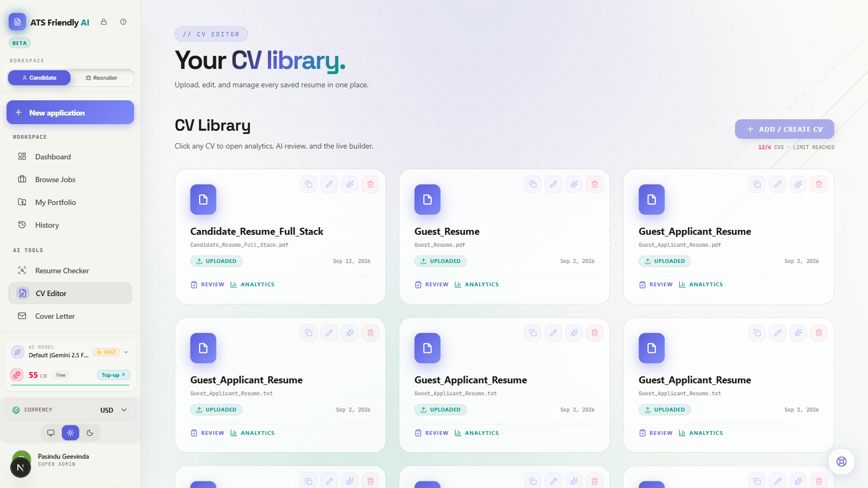Screen dimensions: 868x488
Task: Click the Pasindu Geevinda user name
Action: 63,457
